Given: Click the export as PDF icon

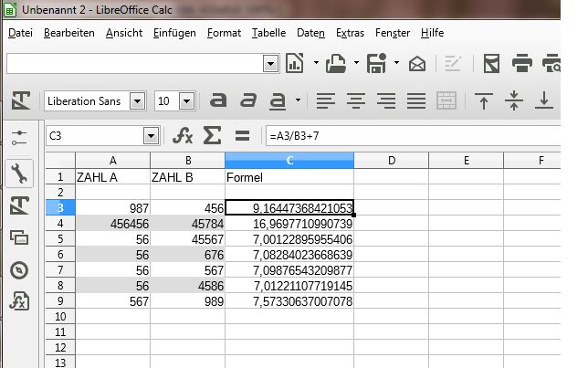Looking at the screenshot, I should [491, 63].
